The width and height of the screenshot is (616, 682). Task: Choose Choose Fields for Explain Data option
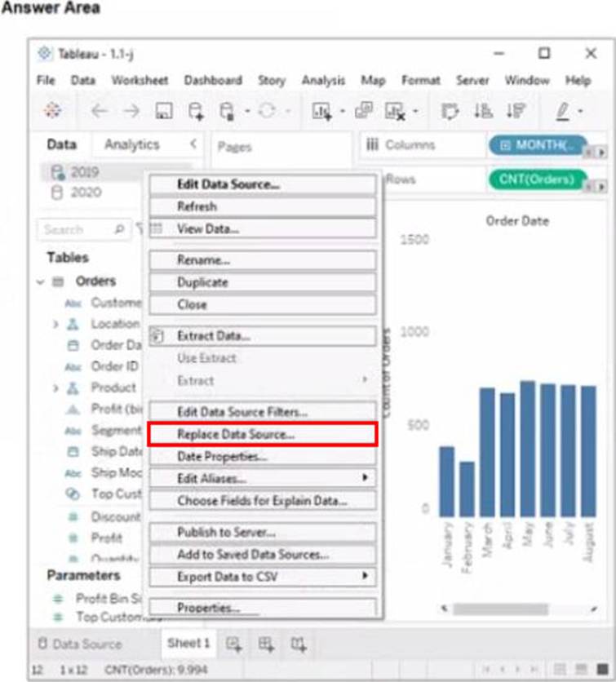263,501
